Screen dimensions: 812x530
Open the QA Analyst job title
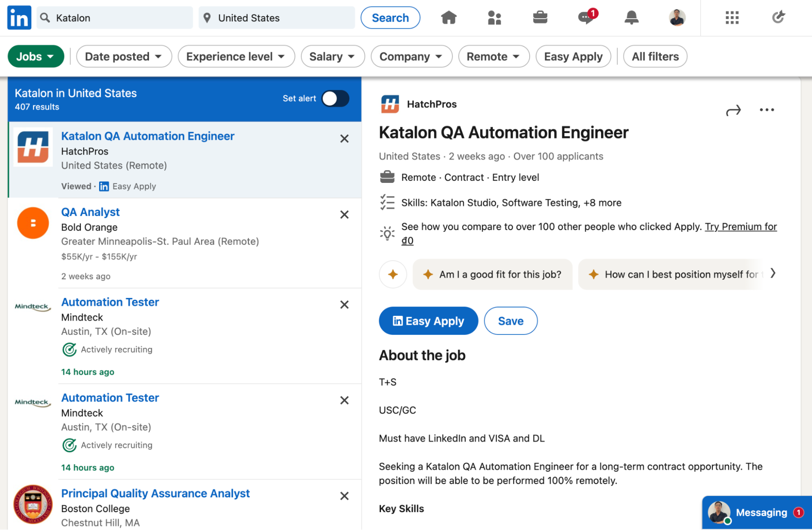[x=90, y=212]
